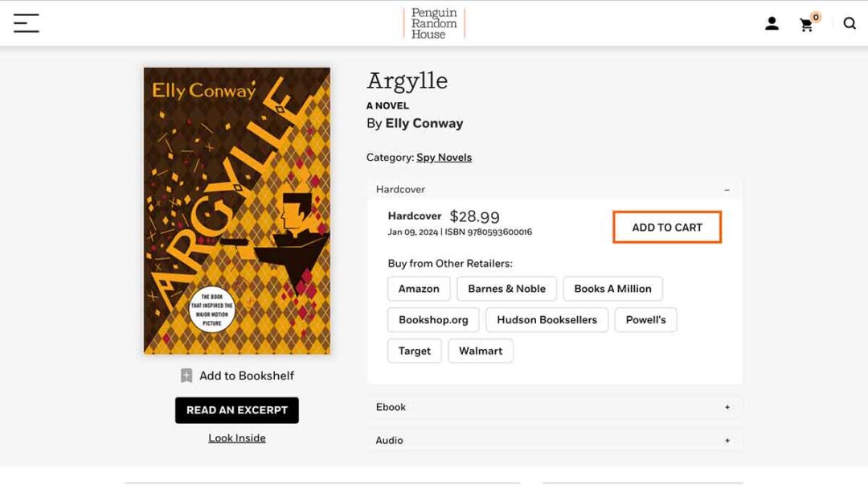Choose Barnes & Noble retailer
This screenshot has height=489, width=868.
point(506,289)
